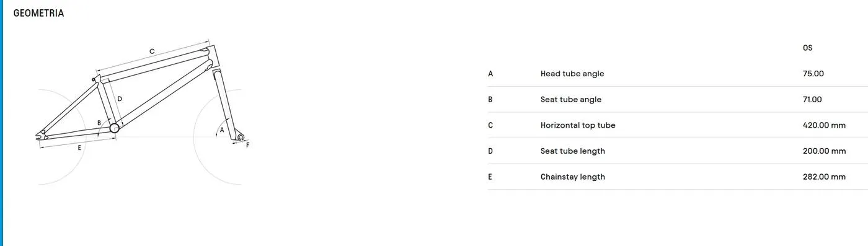The image size is (868, 246).
Task: Select the OS size column header
Action: pyautogui.click(x=807, y=48)
